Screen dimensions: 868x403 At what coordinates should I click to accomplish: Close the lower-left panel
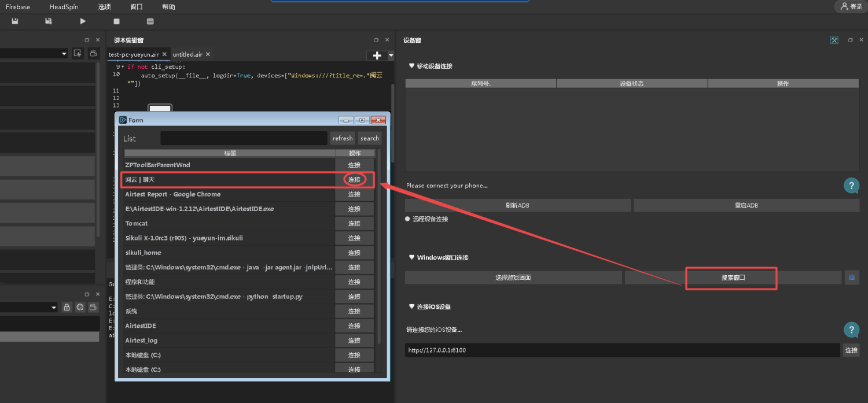click(x=98, y=294)
